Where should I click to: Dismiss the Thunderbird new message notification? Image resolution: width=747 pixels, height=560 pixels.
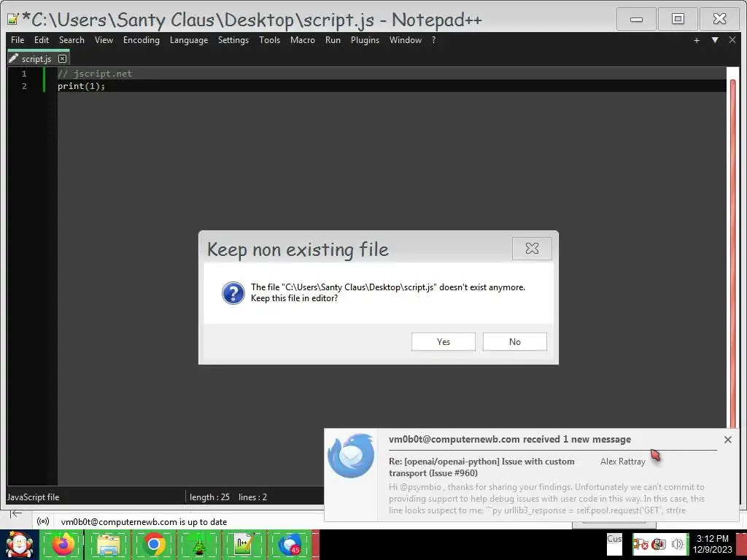pyautogui.click(x=727, y=440)
